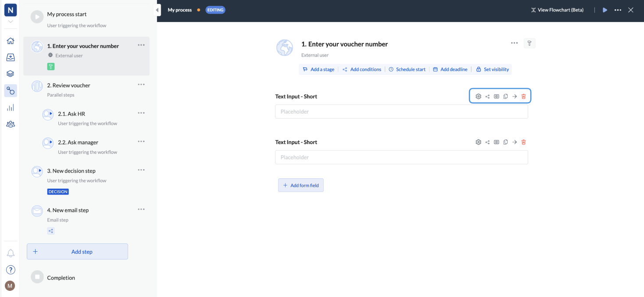Go to Home in left sidebar
This screenshot has width=644, height=297.
(11, 41)
